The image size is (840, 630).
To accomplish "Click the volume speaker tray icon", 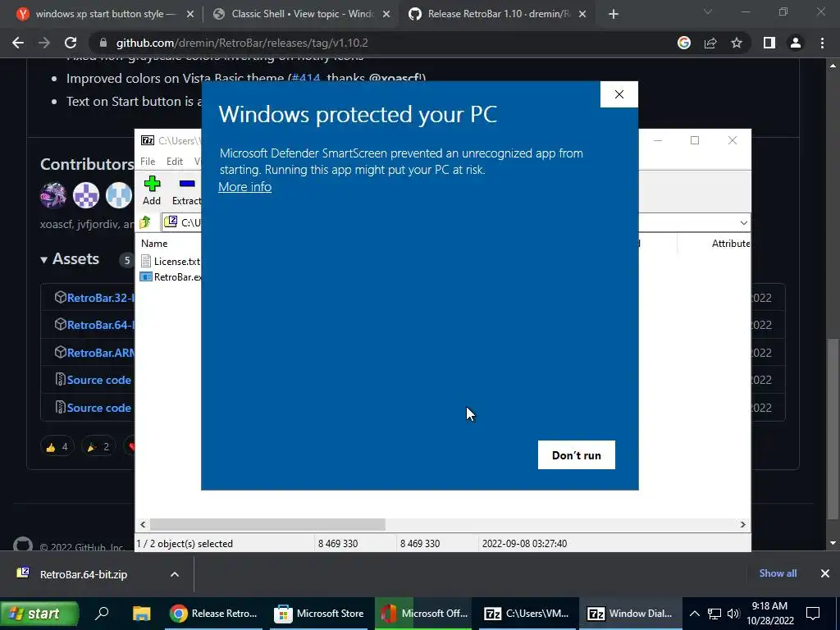I will (733, 614).
